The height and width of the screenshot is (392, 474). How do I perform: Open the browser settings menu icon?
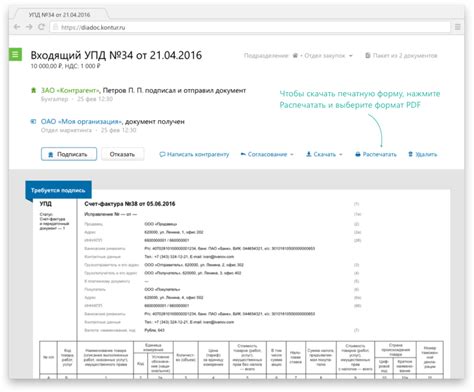[458, 27]
